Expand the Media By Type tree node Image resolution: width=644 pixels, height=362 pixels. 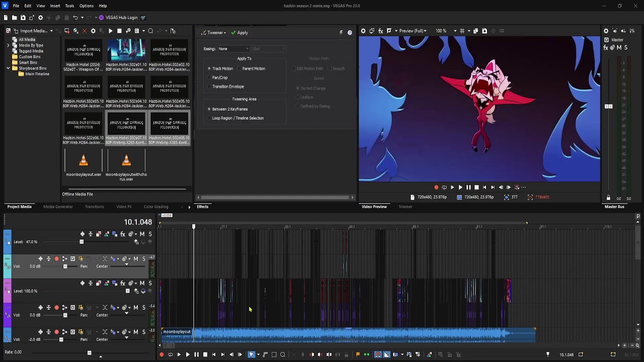pos(8,45)
